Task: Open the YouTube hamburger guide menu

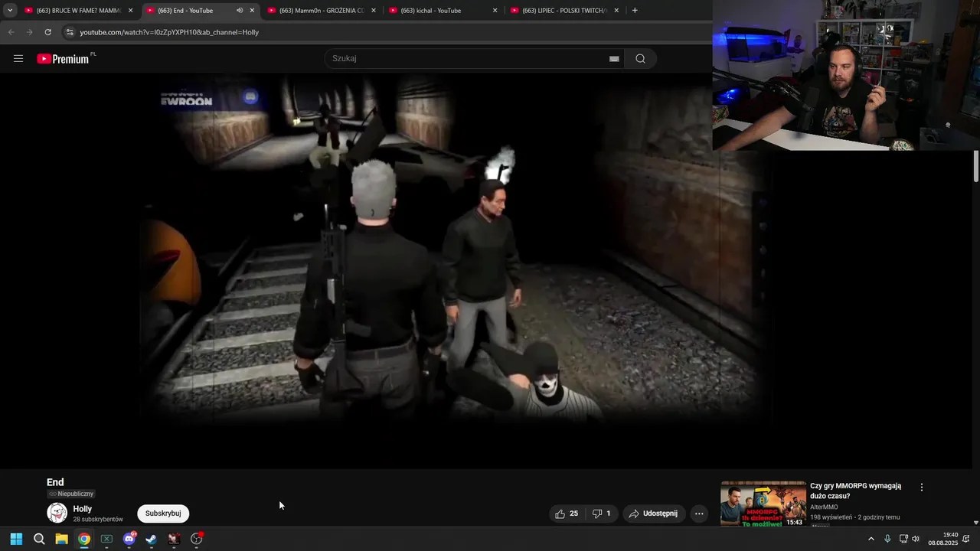Action: 18,59
